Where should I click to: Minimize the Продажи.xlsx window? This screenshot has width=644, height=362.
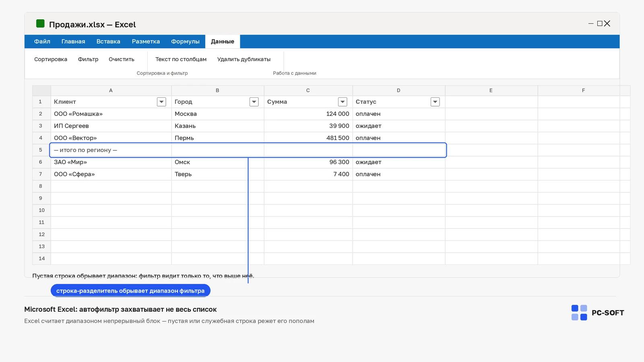(591, 24)
